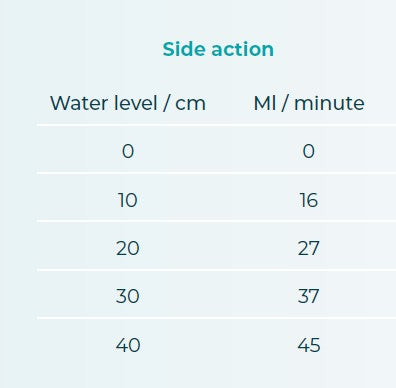This screenshot has height=388, width=396.
Task: Click the word Water in the header
Action: tap(79, 103)
